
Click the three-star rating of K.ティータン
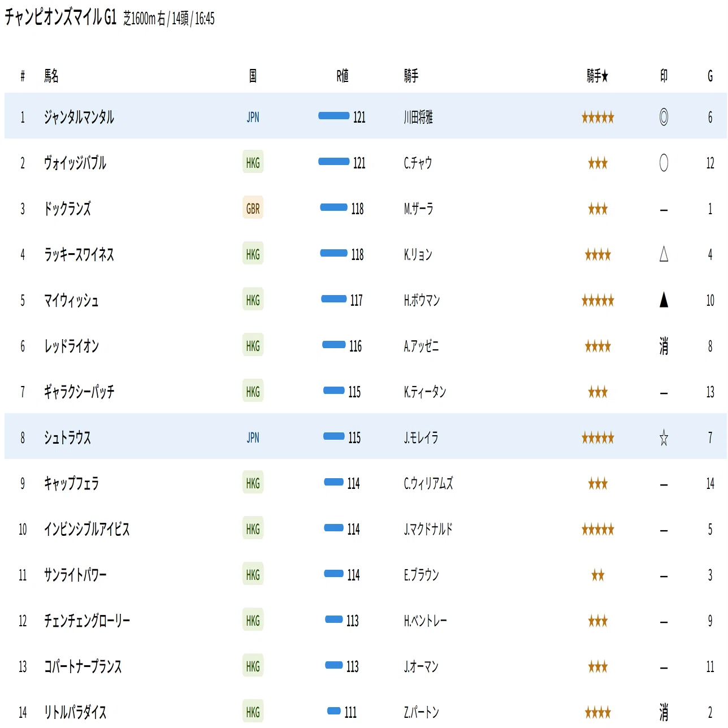(597, 392)
